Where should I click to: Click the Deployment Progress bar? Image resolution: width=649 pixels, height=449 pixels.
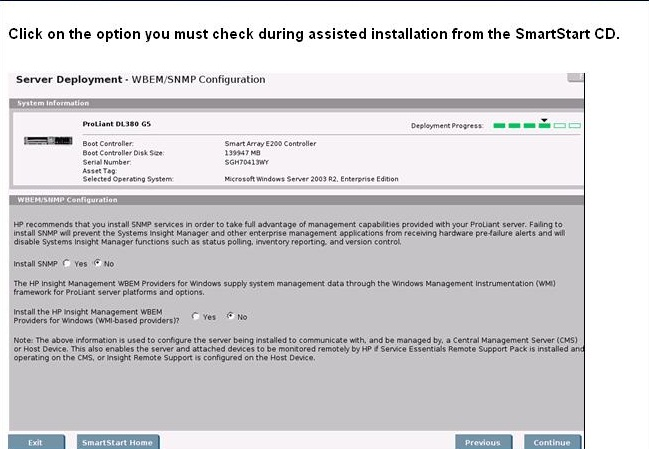537,125
